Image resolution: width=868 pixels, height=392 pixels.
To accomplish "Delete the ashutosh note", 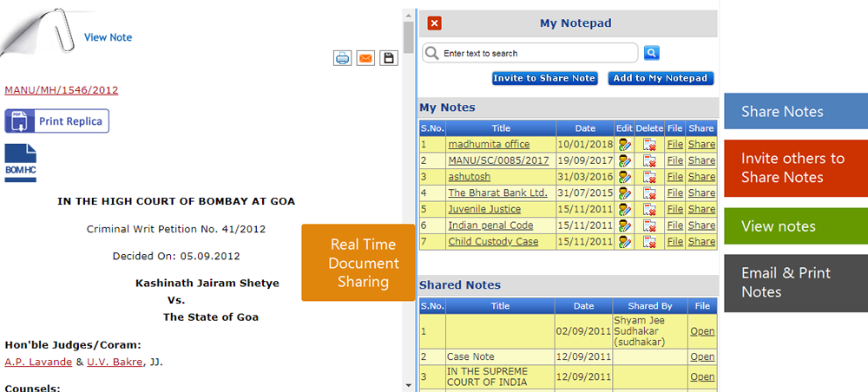I will [649, 177].
